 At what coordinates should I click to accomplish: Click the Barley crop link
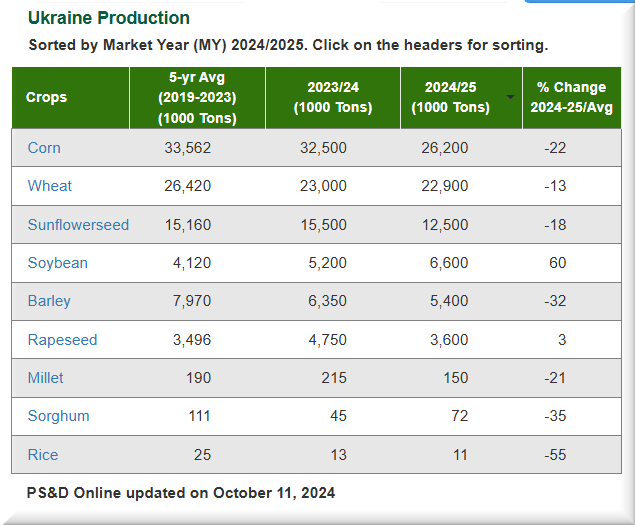point(49,301)
